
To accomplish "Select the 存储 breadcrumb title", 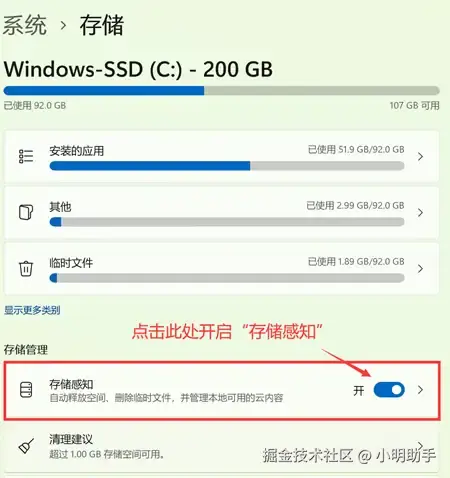I will (102, 25).
